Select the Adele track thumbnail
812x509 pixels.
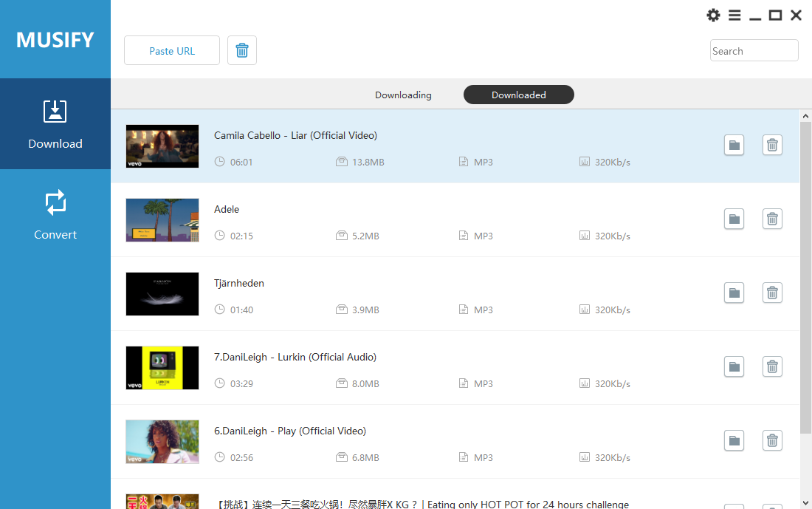162,219
